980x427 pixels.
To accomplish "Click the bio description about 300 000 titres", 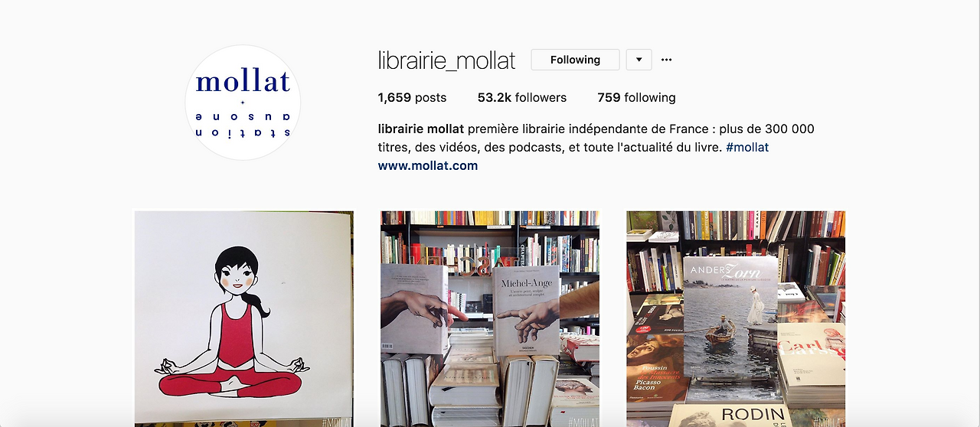I will point(596,138).
